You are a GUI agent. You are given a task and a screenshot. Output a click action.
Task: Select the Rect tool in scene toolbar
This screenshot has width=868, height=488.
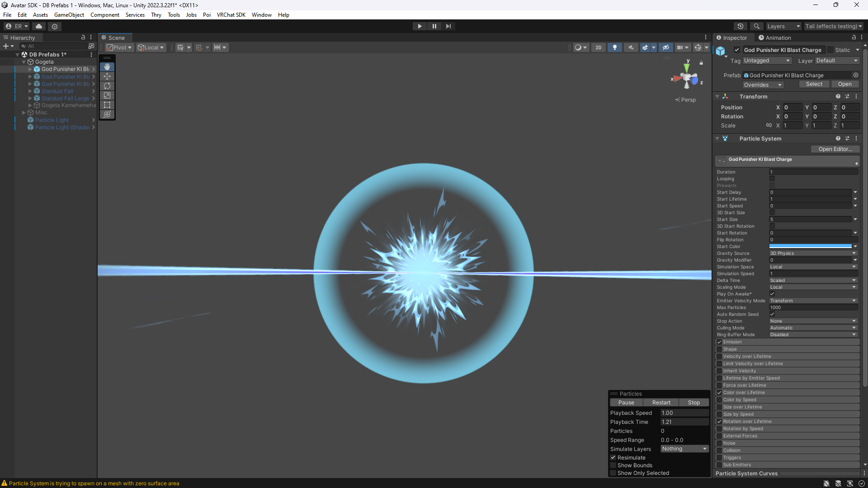107,105
